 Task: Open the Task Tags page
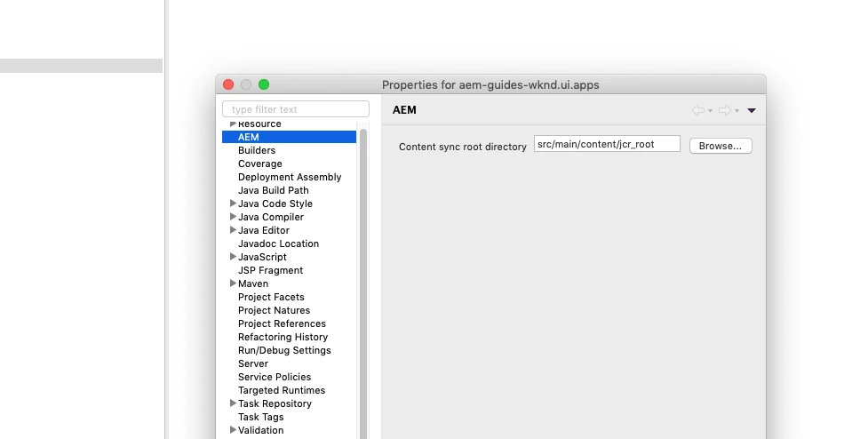click(x=260, y=417)
